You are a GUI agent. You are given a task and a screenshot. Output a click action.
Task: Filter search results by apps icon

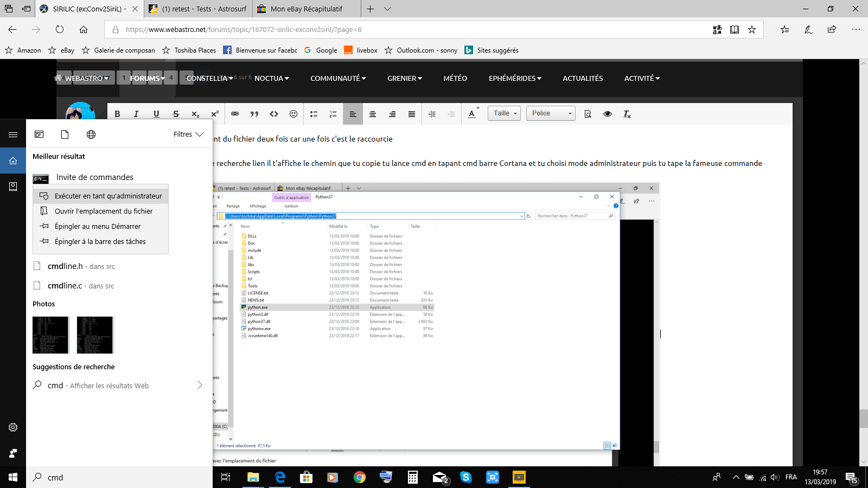click(39, 134)
